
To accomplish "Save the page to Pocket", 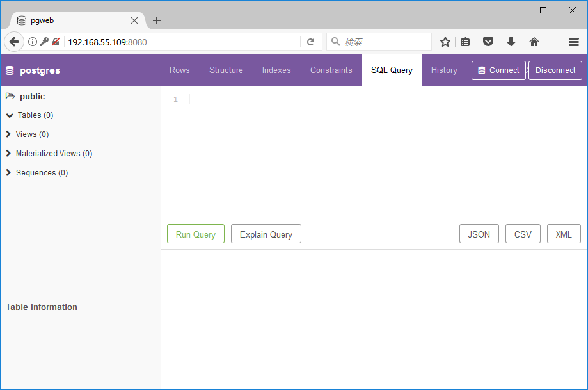I will tap(488, 41).
